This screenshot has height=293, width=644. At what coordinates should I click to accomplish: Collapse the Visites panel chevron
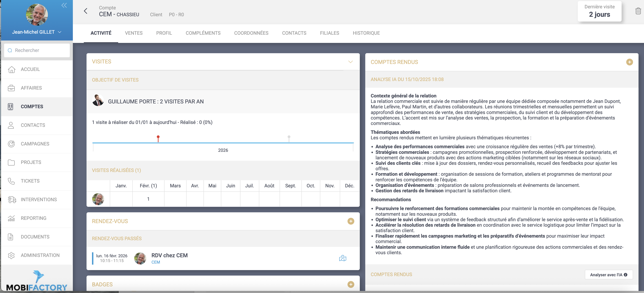pos(350,62)
